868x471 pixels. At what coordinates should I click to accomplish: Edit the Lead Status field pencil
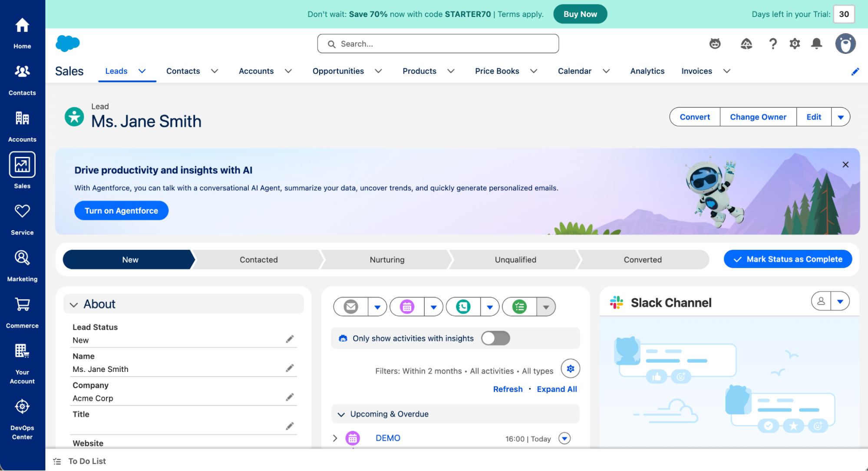click(290, 339)
